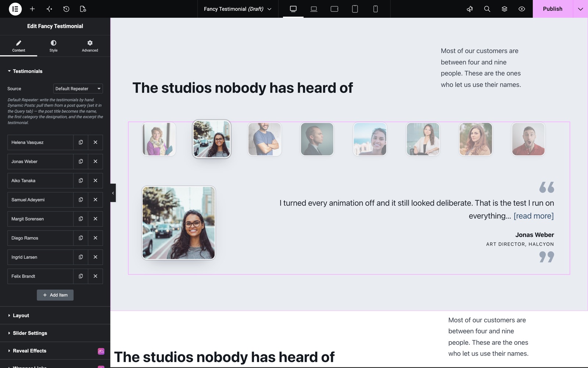Screen dimensions: 588x368
Task: Switch to mobile device view
Action: tap(376, 9)
